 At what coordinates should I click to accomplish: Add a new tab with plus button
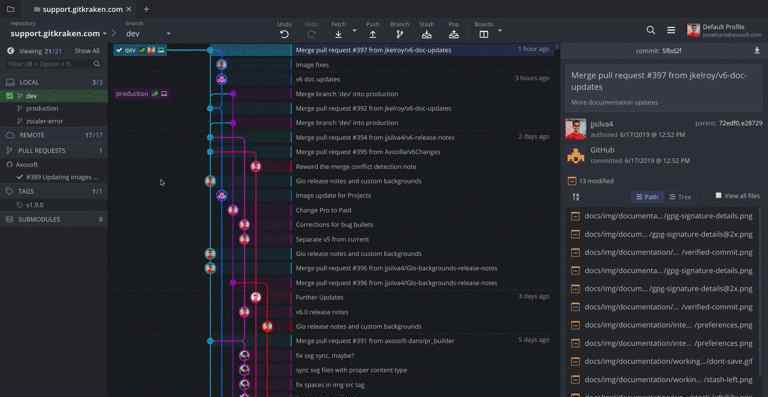[x=146, y=9]
